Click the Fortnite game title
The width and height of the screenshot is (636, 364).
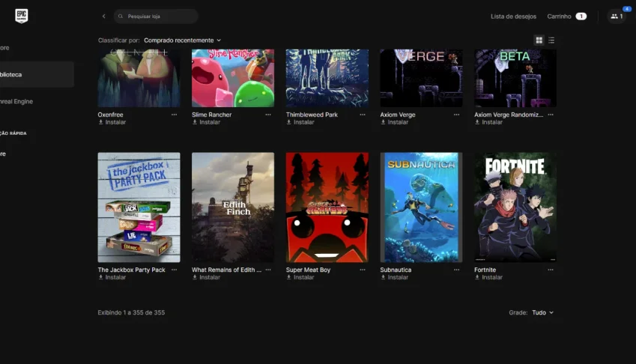tap(485, 270)
